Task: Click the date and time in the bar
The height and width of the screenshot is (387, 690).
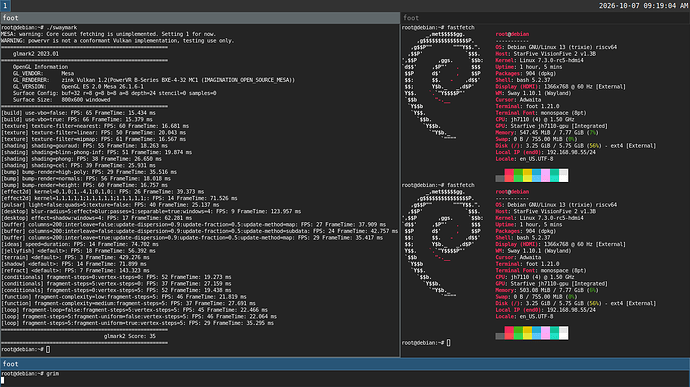Action: tap(643, 6)
